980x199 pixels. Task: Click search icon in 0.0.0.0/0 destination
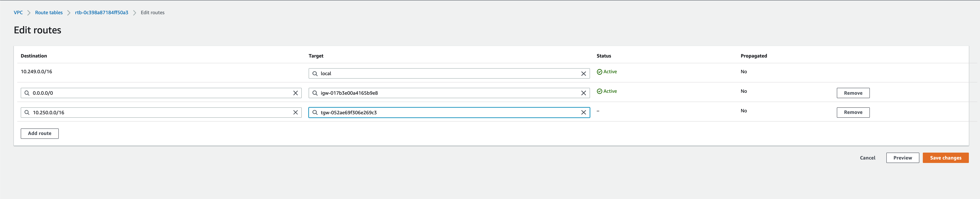tap(27, 93)
